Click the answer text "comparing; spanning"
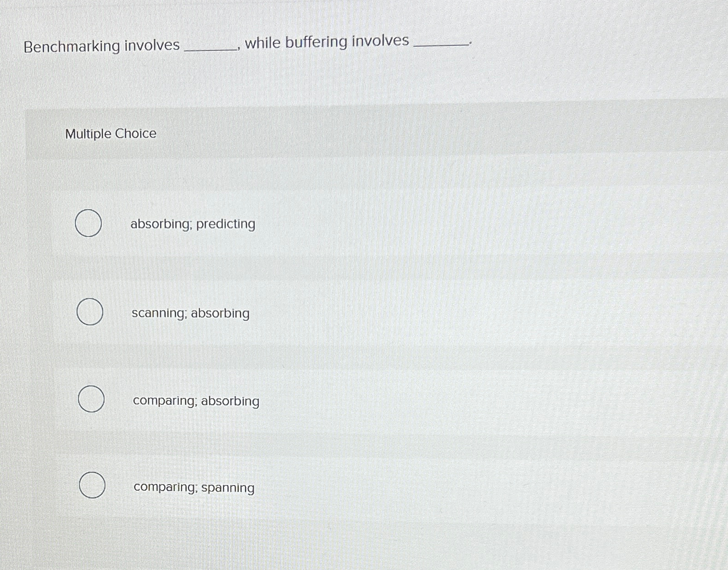728x570 pixels. click(194, 487)
